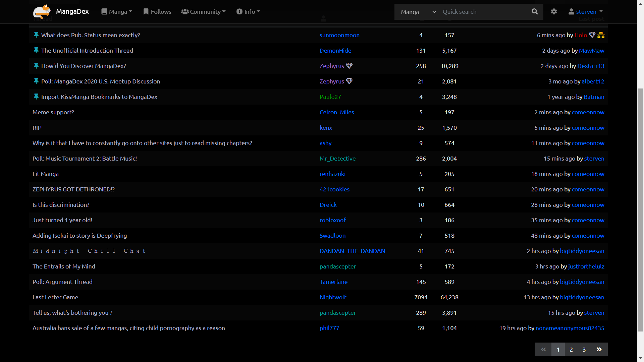Click diamond badge beside Zephyrus on Discover thread
This screenshot has width=644, height=362.
[349, 66]
